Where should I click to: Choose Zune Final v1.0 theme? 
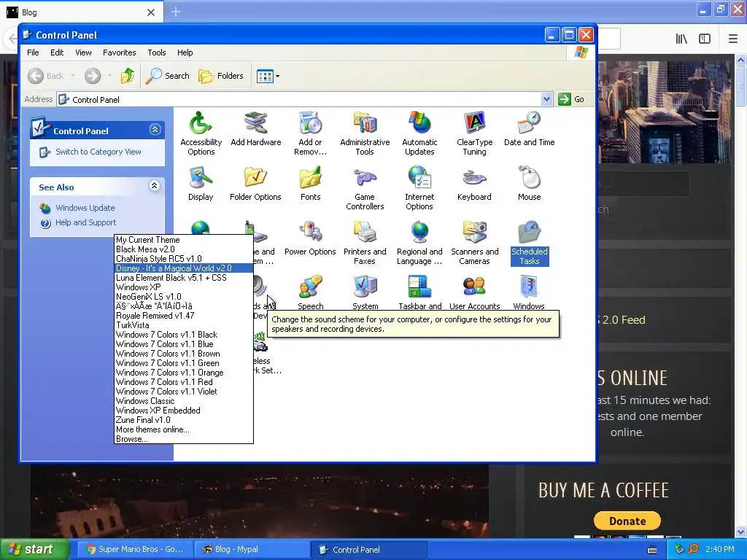point(183,420)
